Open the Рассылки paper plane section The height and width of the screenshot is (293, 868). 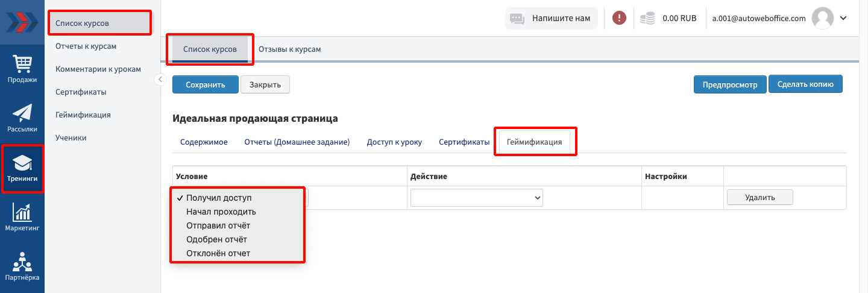(22, 118)
